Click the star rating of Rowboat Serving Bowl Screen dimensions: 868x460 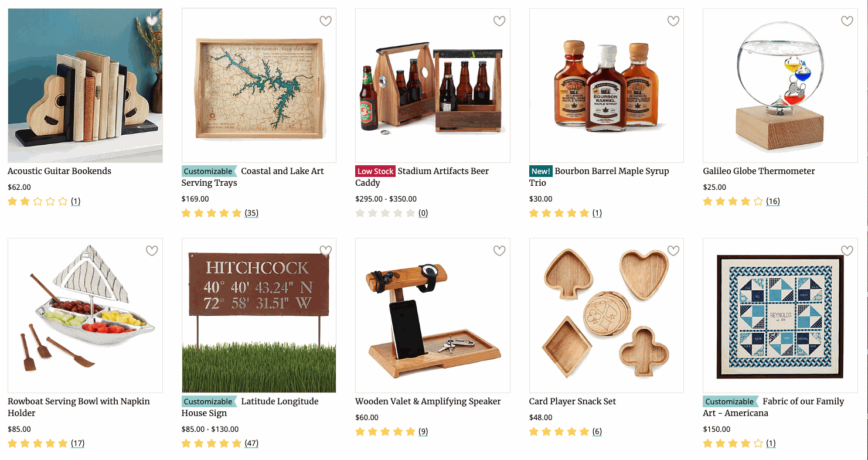click(38, 443)
